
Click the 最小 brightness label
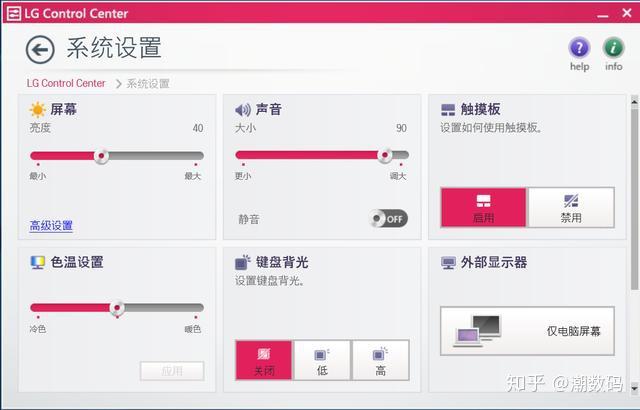(x=38, y=176)
